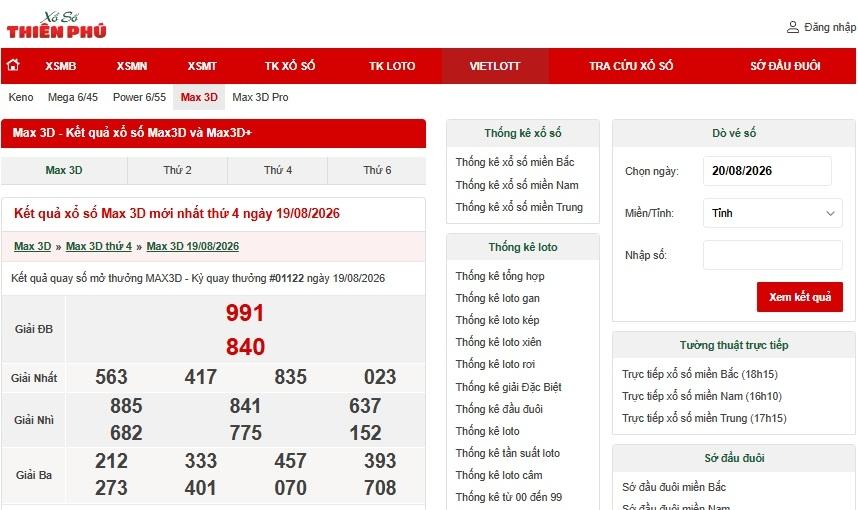Click the user icon beside Đăng nhập
This screenshot has height=510, width=858.
[792, 27]
